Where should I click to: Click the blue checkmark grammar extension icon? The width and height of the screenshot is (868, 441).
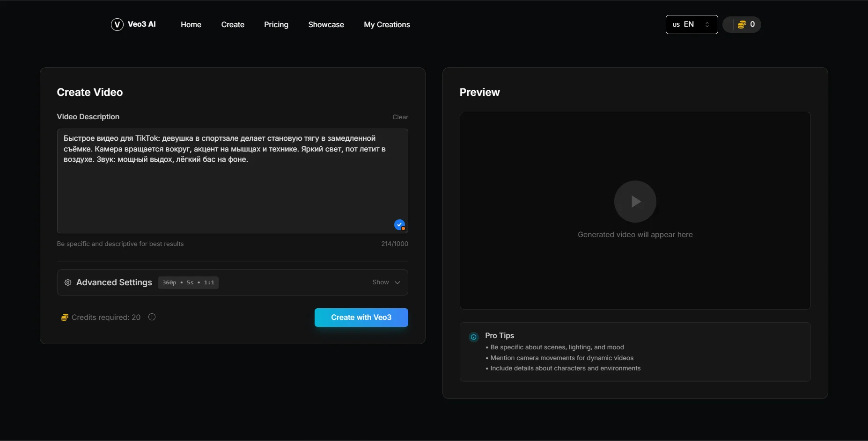399,225
